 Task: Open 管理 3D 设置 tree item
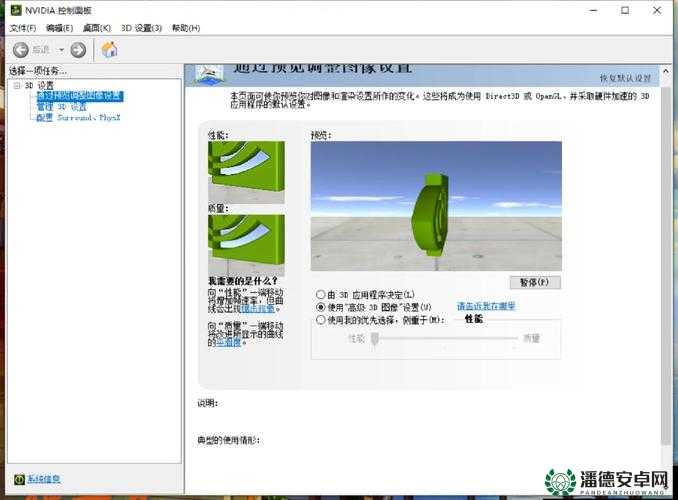click(61, 106)
